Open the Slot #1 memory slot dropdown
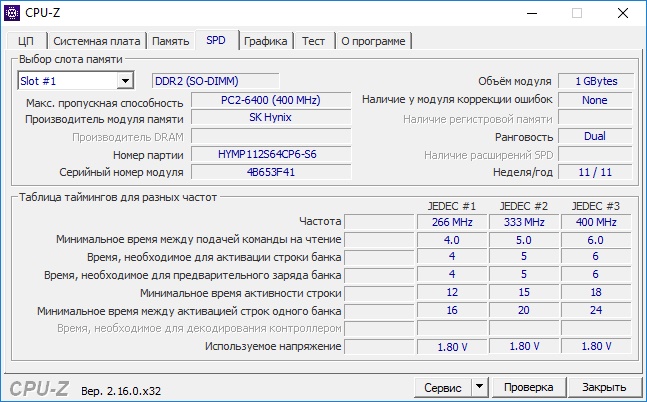This screenshot has width=647, height=402. 76,80
